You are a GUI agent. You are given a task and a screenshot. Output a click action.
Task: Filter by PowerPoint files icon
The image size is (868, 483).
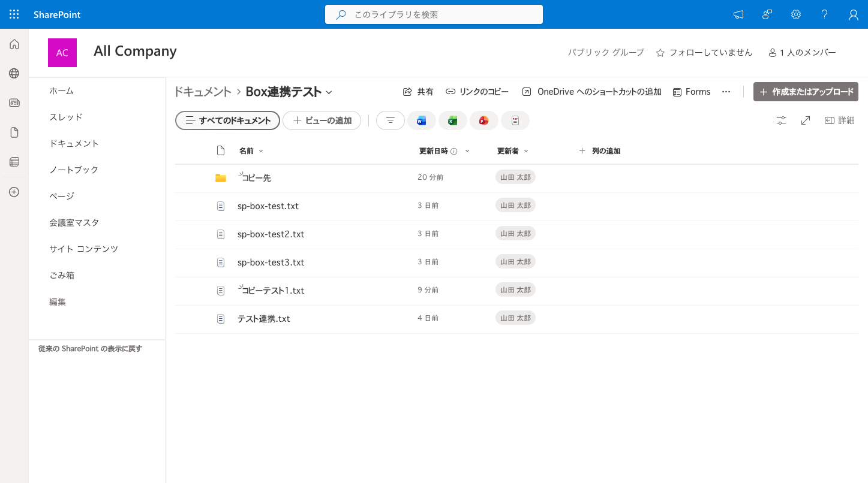(x=484, y=120)
